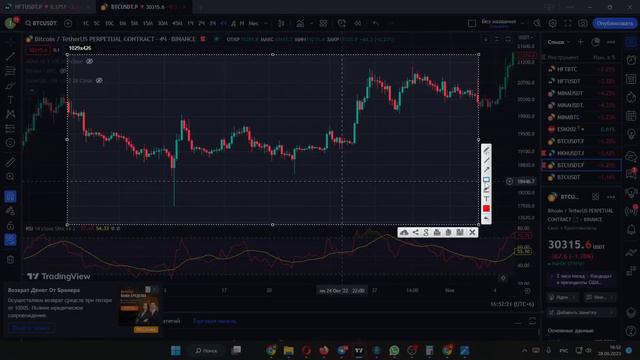Open the watchlist name dropdown
Viewport: 640px width, 360px height.
559,42
